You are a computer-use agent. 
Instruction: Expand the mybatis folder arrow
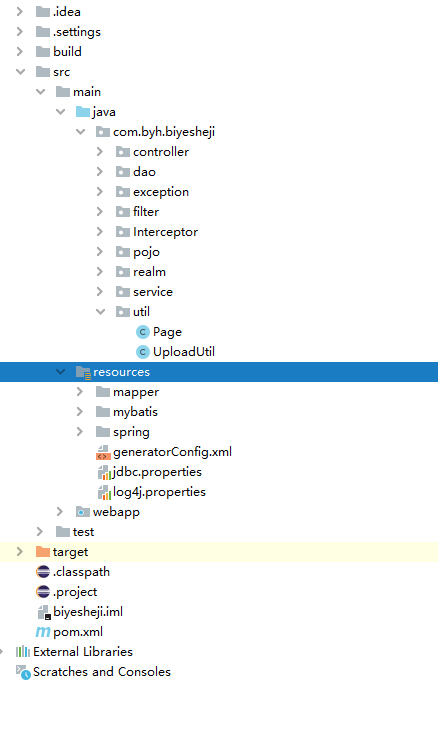point(79,411)
